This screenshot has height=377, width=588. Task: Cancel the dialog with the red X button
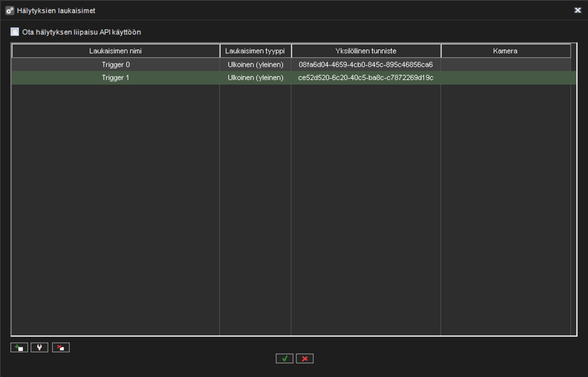tap(304, 358)
